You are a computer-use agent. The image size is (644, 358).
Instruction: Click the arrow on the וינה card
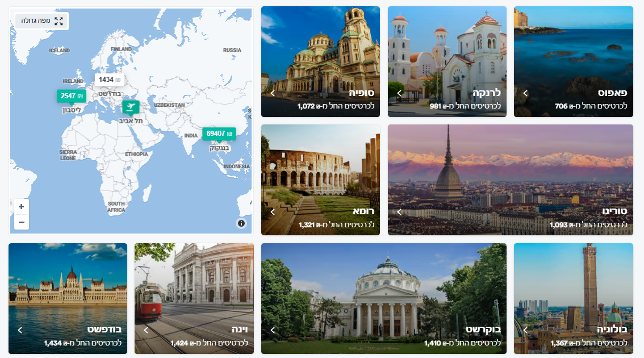click(x=146, y=330)
